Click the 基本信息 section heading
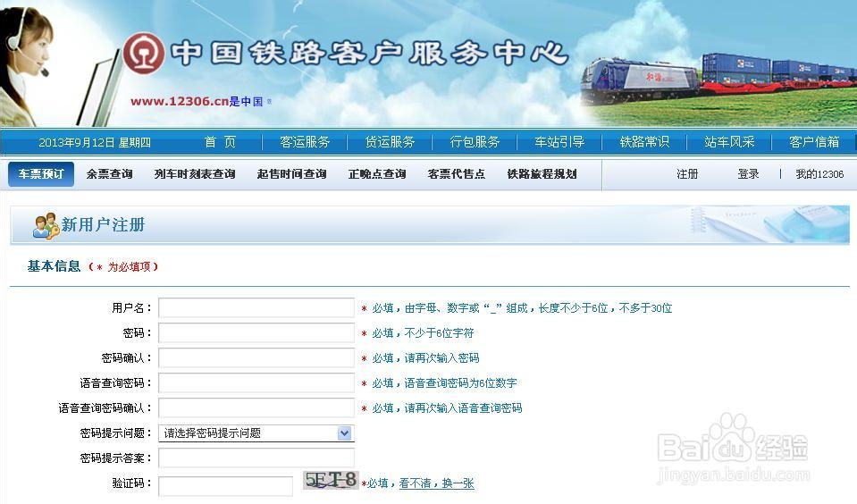Viewport: 857px width, 504px height. pyautogui.click(x=55, y=266)
